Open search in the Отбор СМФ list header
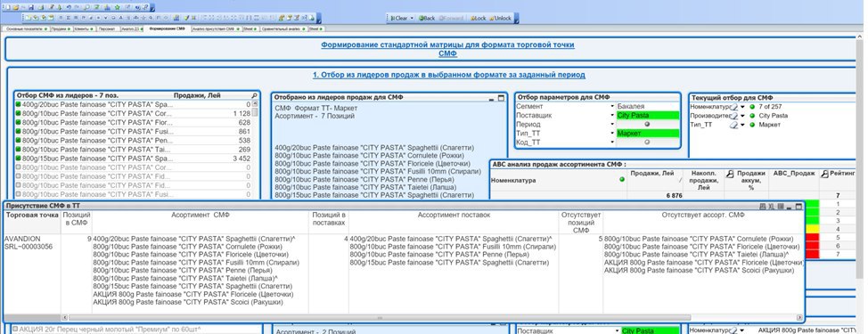This screenshot has width=868, height=334. pos(254,95)
